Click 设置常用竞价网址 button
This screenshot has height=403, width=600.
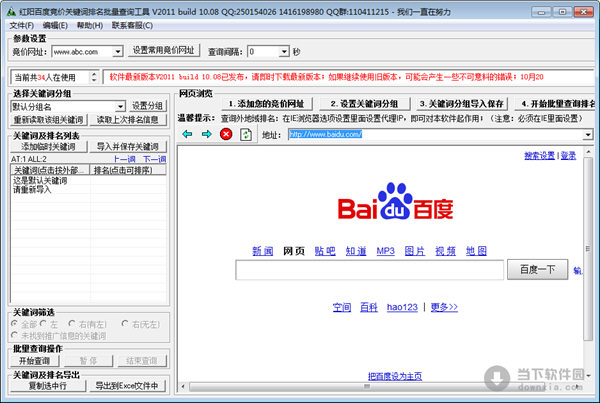[x=163, y=51]
